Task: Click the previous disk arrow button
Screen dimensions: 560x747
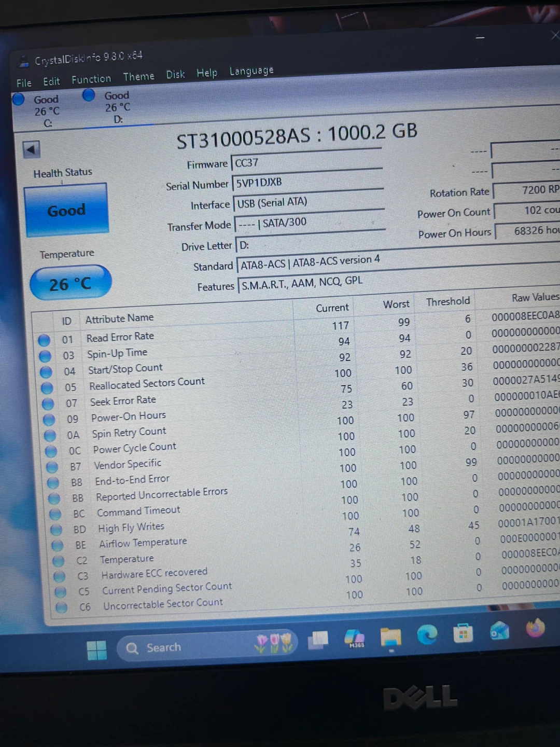Action: (31, 150)
